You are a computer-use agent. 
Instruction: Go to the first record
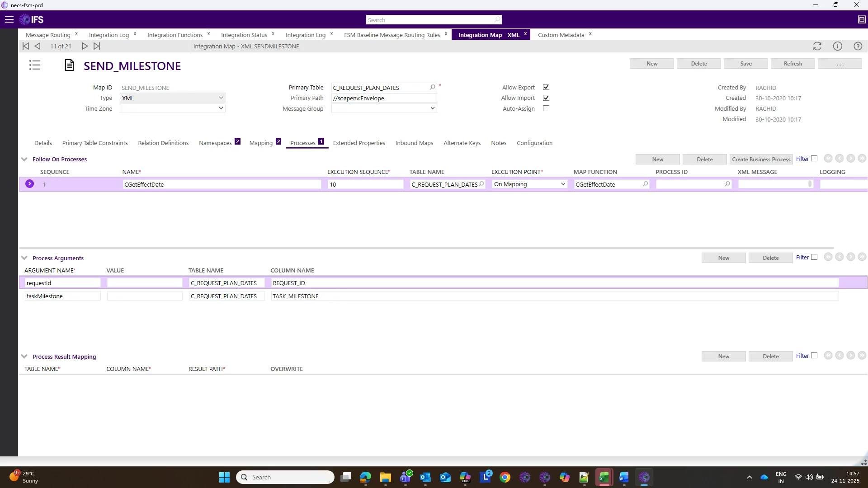click(x=26, y=46)
